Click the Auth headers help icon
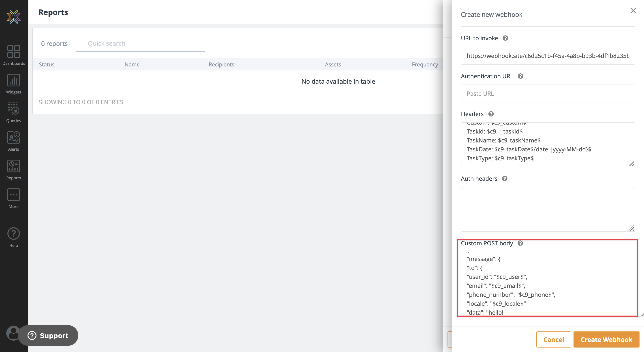 (505, 179)
